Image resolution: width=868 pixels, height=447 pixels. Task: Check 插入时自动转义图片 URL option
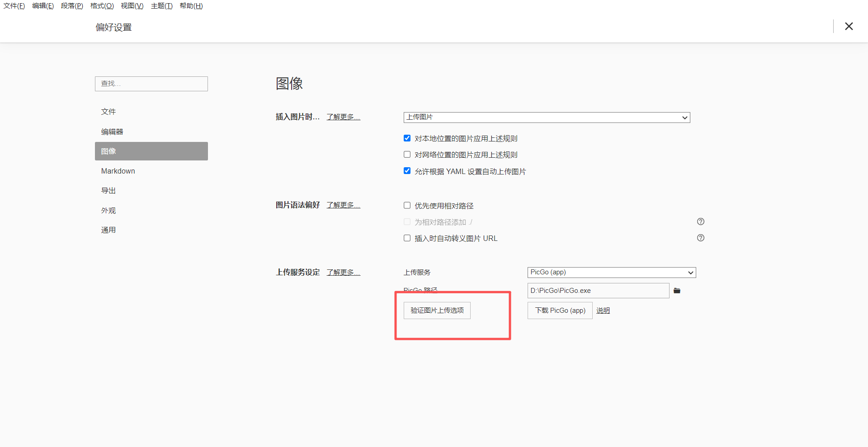click(x=407, y=238)
